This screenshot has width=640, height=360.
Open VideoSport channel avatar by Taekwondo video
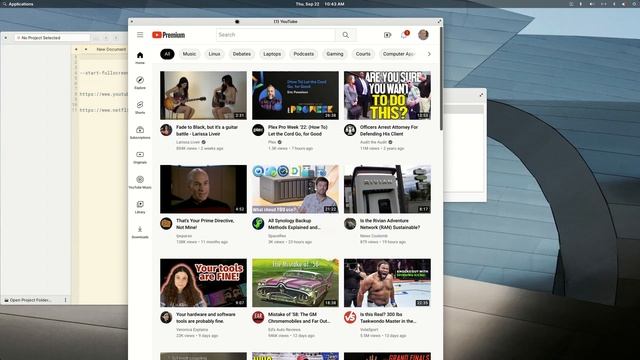(350, 317)
